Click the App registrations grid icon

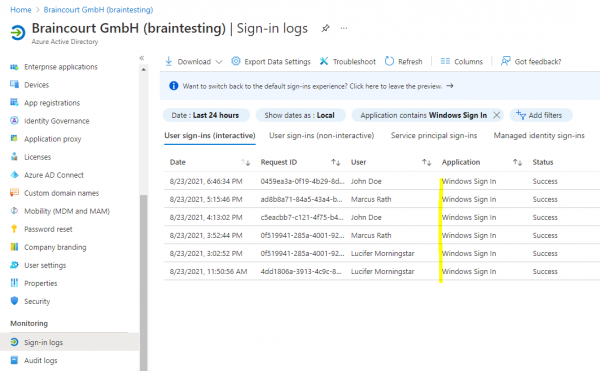coord(14,102)
